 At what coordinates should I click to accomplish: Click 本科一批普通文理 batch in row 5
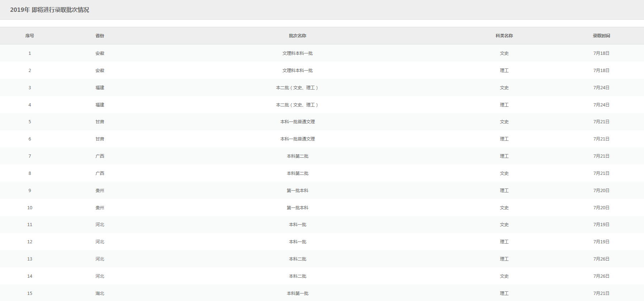(297, 122)
